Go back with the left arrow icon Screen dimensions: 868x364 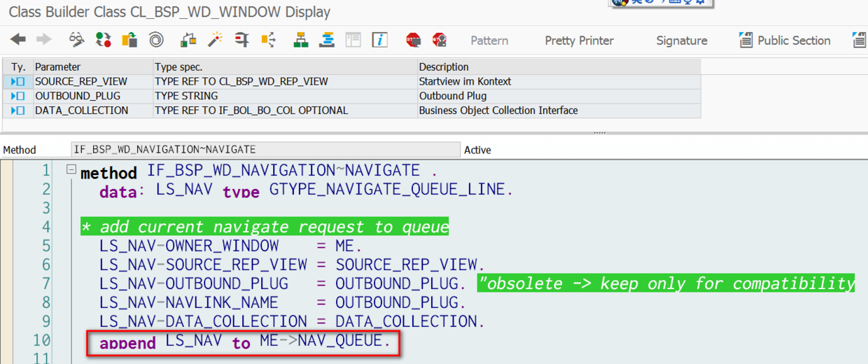coord(18,40)
